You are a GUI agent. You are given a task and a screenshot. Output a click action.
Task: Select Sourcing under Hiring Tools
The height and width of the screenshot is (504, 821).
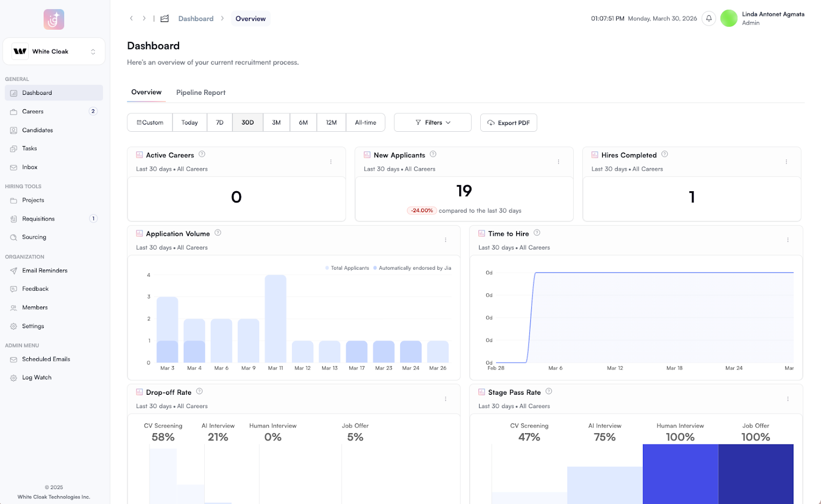click(34, 237)
